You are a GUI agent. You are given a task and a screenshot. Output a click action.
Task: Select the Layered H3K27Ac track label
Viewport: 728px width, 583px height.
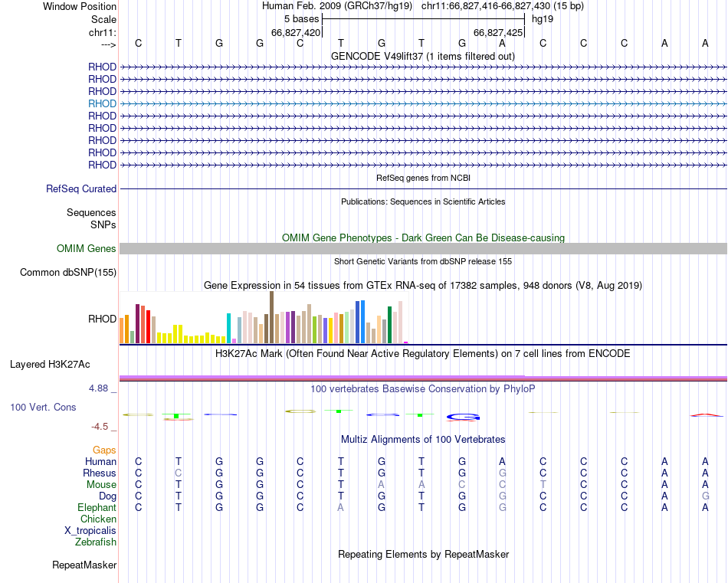50,365
